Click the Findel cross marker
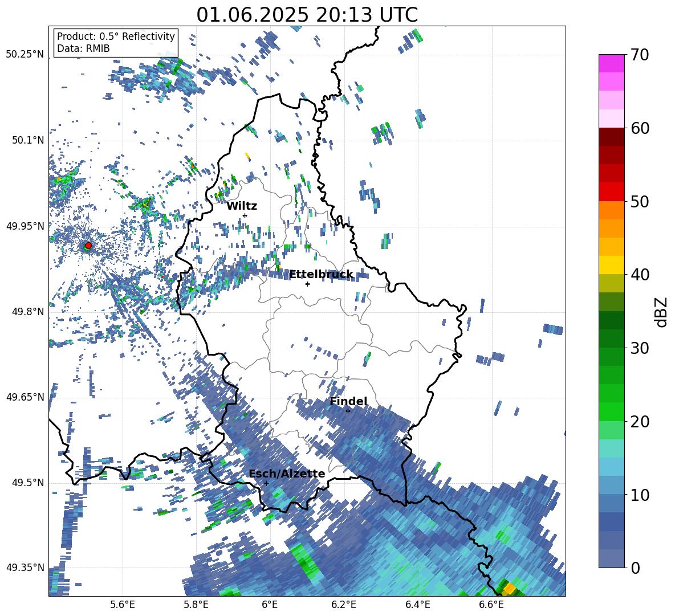 [348, 411]
